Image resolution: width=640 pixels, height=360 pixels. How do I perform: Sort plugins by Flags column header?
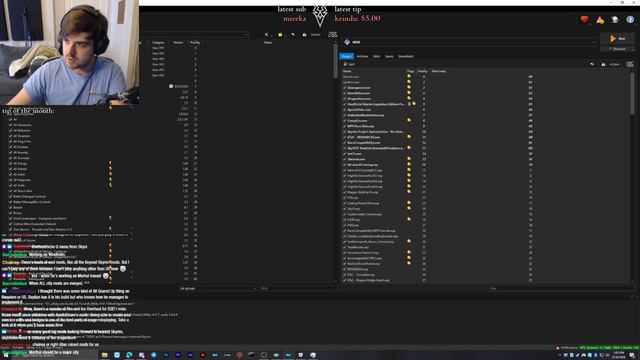410,71
